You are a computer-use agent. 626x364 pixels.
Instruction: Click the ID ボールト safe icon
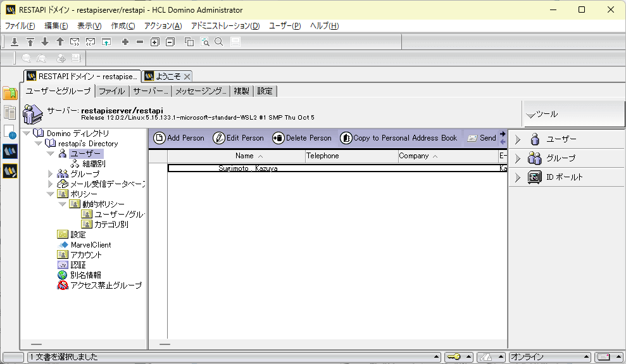coord(535,177)
